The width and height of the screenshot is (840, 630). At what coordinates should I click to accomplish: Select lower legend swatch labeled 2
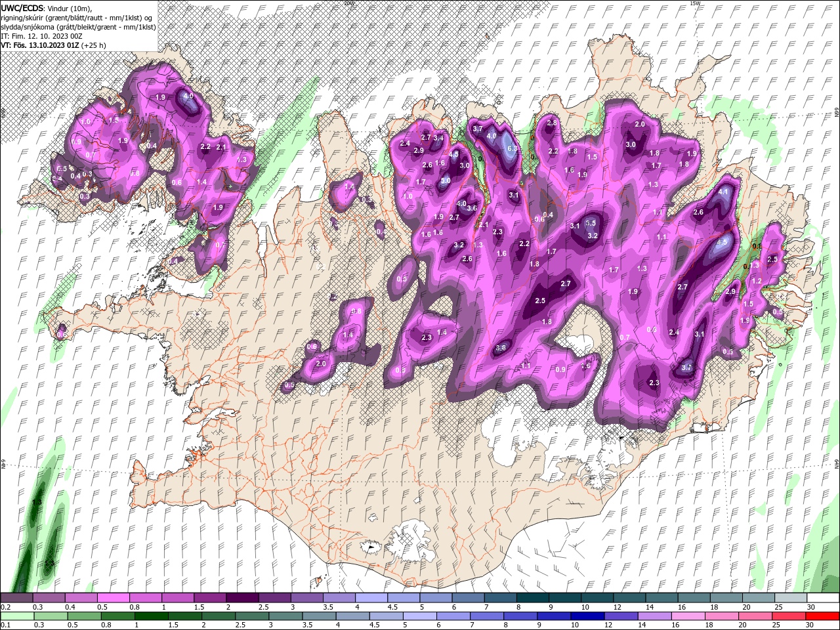click(x=219, y=616)
